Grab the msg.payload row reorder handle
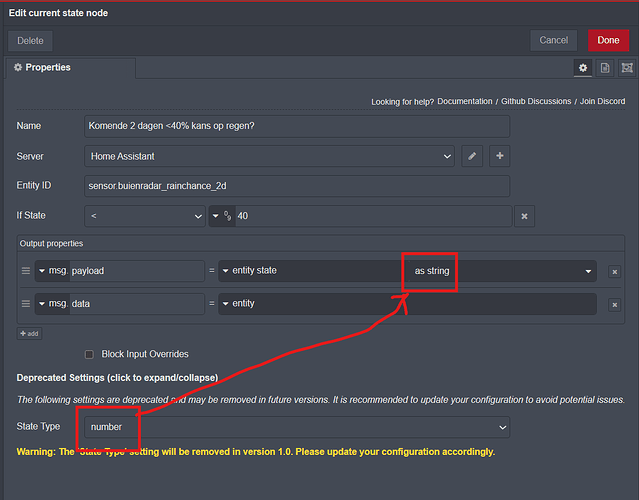 pyautogui.click(x=26, y=271)
